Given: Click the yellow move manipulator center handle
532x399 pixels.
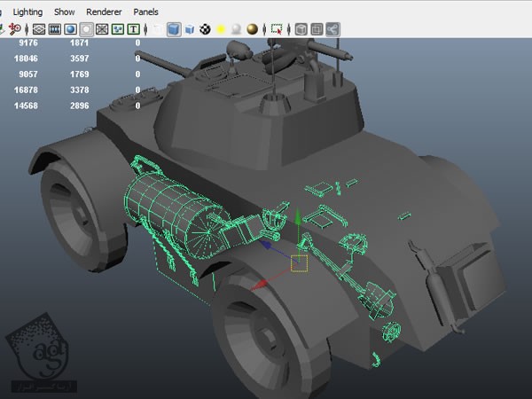Looking at the screenshot, I should point(298,263).
